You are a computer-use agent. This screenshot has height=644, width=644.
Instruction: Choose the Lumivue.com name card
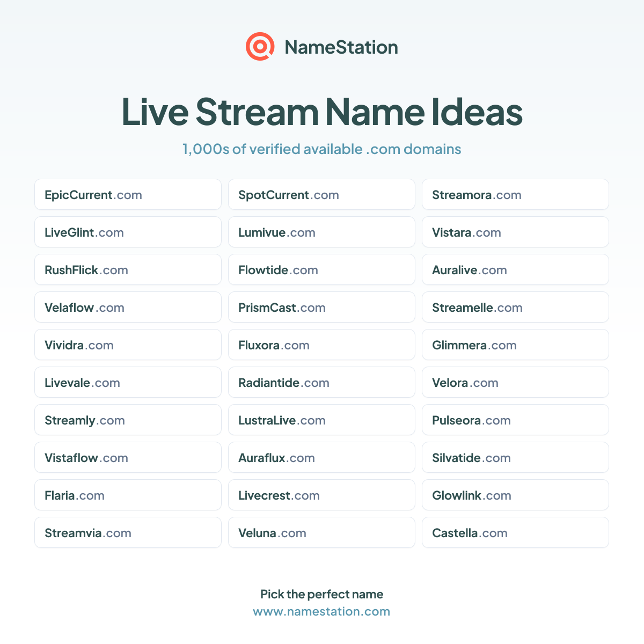point(321,232)
